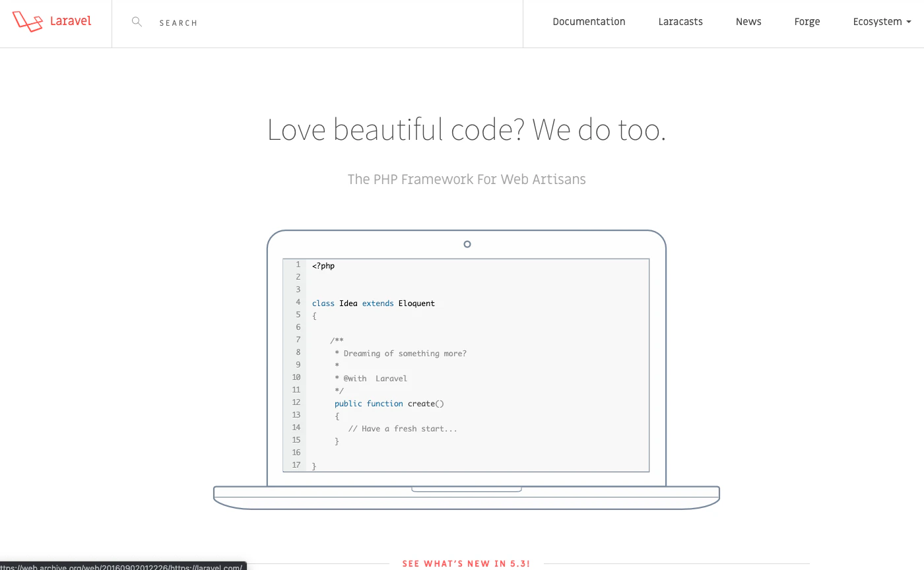Click the laptop webcam circle icon
Image resolution: width=924 pixels, height=570 pixels.
pyautogui.click(x=467, y=244)
